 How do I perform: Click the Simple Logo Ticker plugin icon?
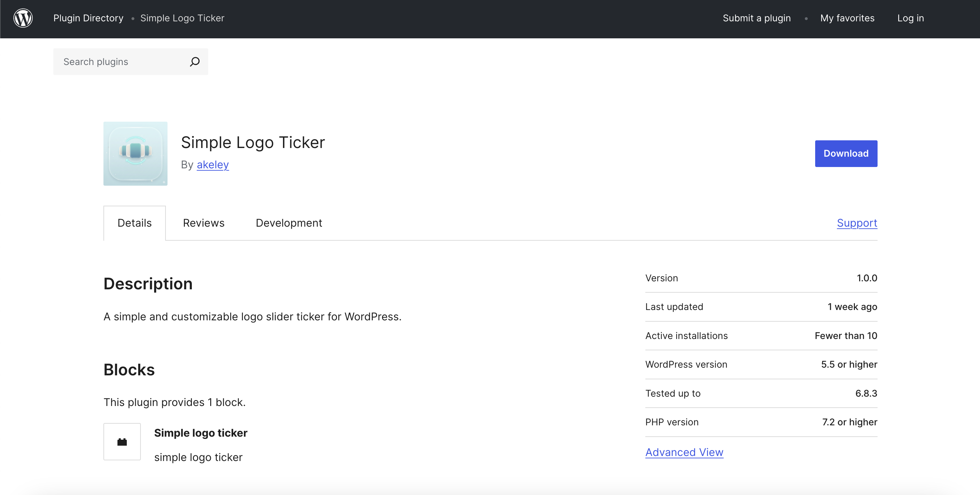(x=135, y=154)
